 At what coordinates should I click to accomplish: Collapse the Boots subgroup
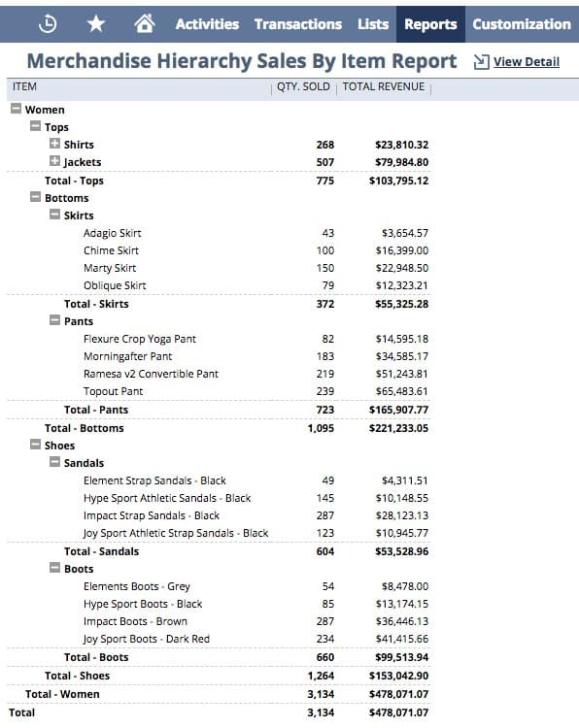click(x=54, y=568)
